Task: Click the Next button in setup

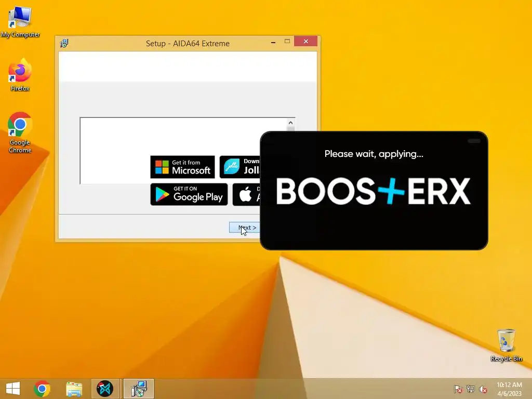Action: click(245, 228)
